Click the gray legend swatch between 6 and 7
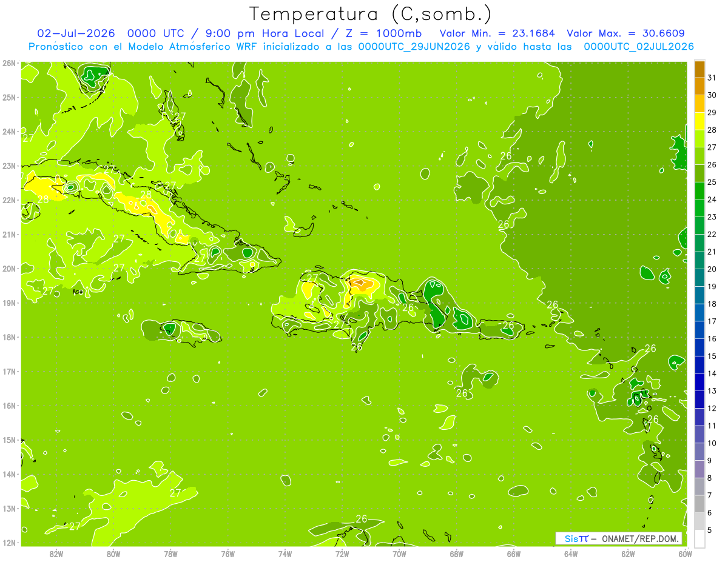The width and height of the screenshot is (728, 562). click(x=699, y=504)
